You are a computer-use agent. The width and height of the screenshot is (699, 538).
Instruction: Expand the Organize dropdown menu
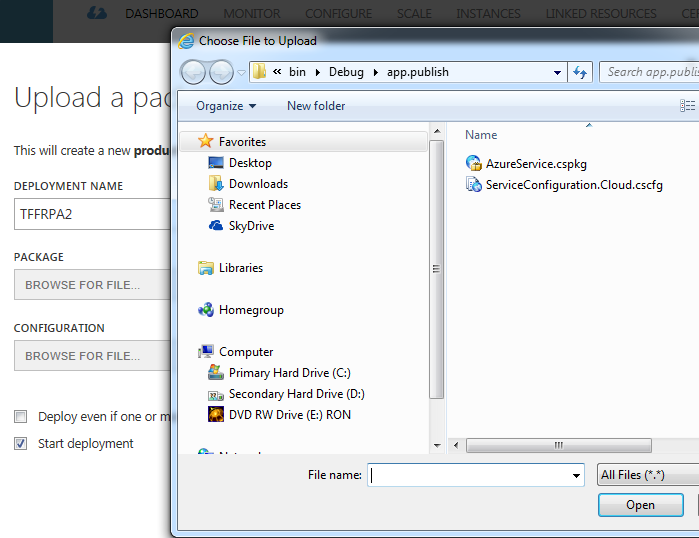click(226, 106)
